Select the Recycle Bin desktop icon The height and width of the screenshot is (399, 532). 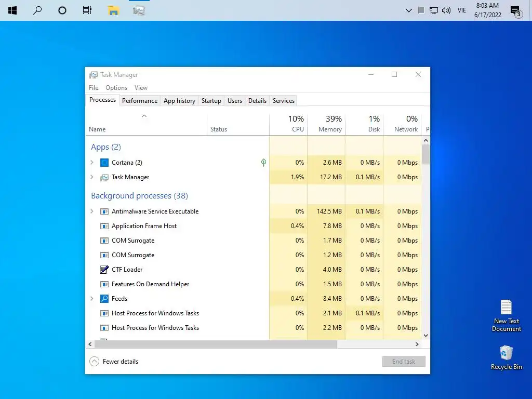(x=506, y=357)
